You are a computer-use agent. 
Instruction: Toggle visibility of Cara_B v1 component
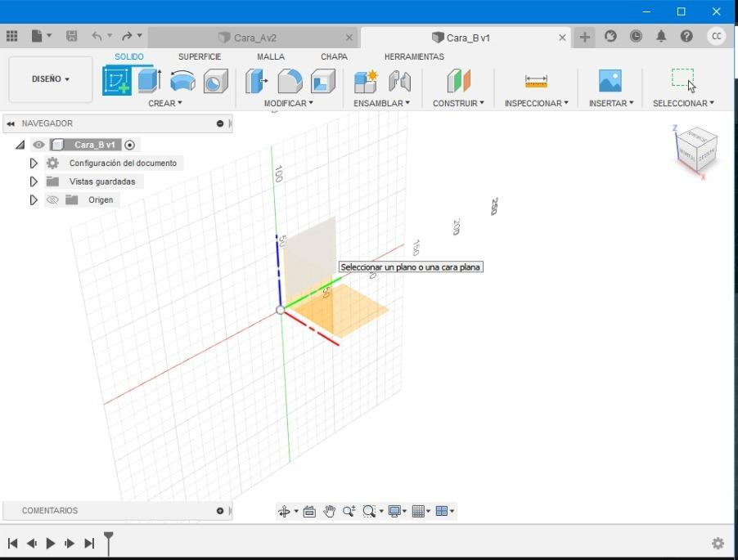click(x=38, y=145)
